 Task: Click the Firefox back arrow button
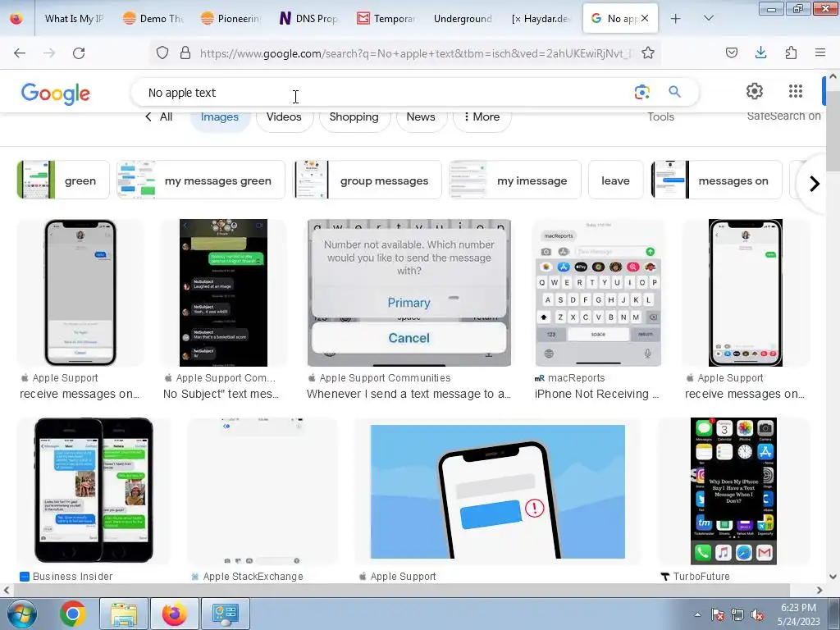click(x=20, y=52)
